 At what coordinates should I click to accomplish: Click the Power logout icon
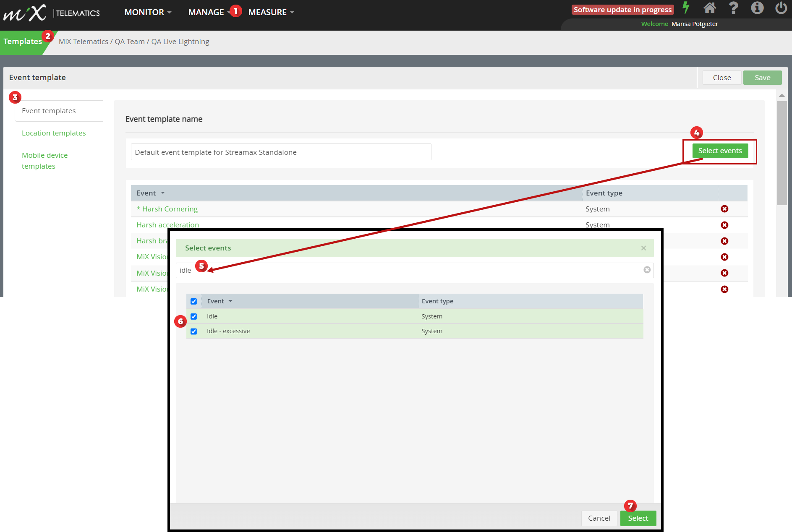tap(781, 8)
